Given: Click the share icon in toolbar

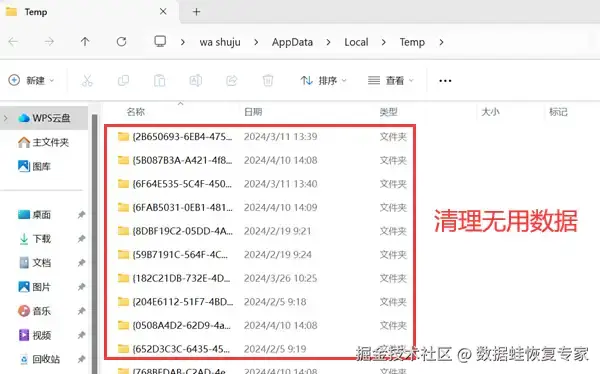Looking at the screenshot, I should [x=232, y=80].
